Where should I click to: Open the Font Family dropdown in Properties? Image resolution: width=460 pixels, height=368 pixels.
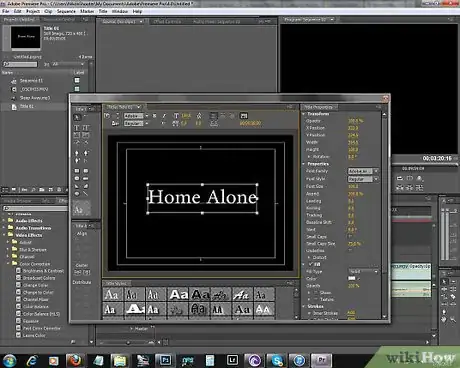tap(364, 171)
